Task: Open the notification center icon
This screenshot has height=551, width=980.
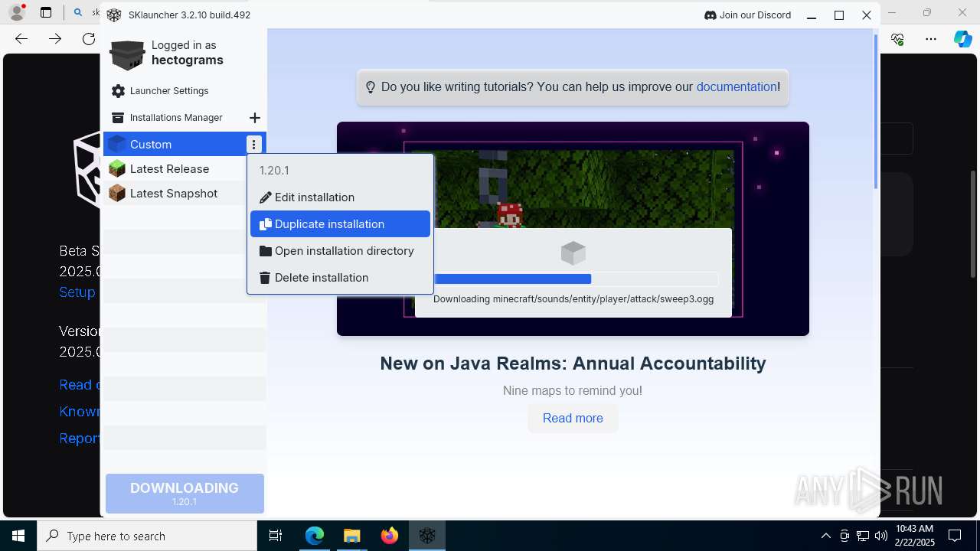Action: (x=955, y=536)
